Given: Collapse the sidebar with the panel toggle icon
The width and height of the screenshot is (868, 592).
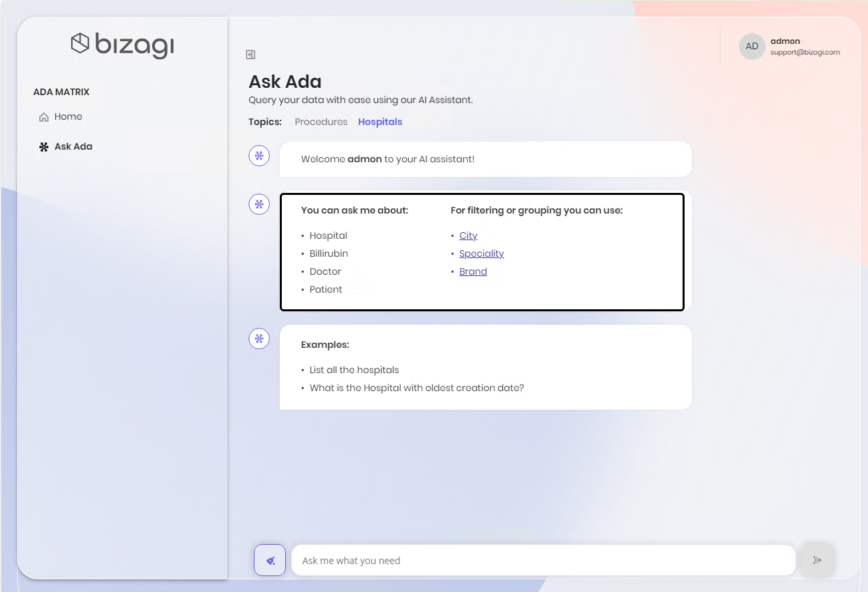Looking at the screenshot, I should click(251, 55).
